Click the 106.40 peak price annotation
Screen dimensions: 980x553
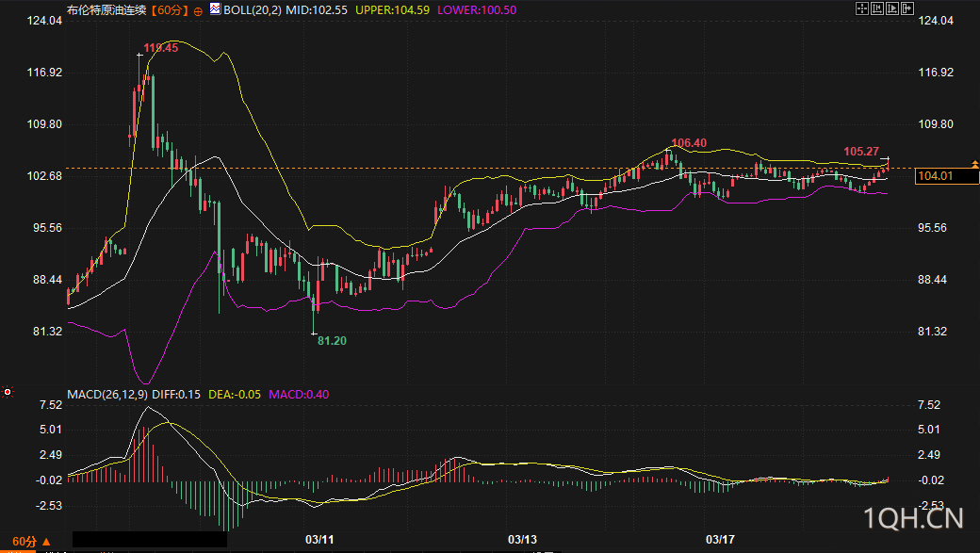pyautogui.click(x=689, y=143)
